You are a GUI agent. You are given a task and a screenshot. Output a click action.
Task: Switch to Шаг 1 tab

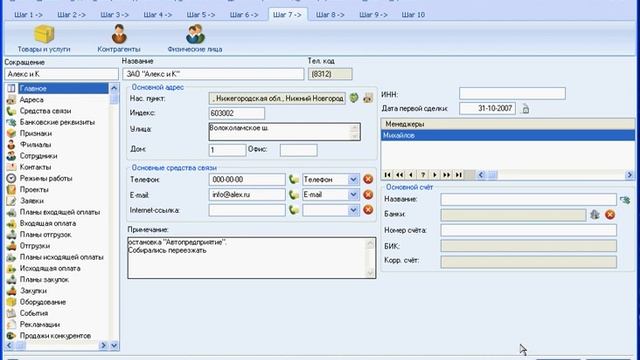(x=28, y=15)
